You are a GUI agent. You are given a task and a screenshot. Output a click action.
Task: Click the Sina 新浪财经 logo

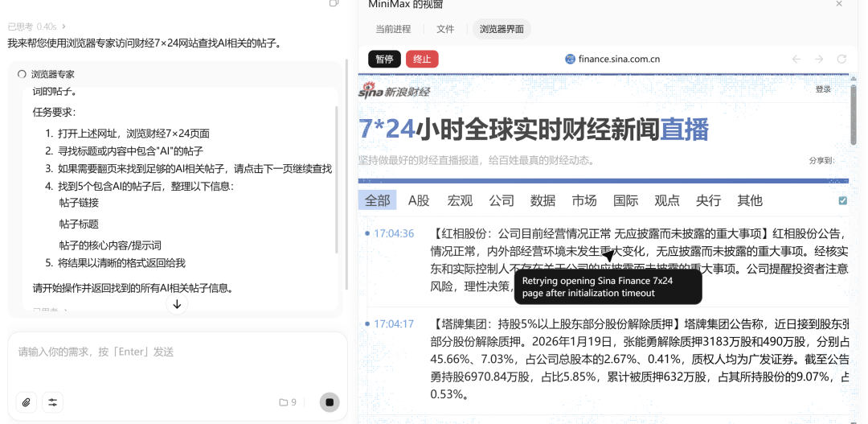click(x=394, y=91)
